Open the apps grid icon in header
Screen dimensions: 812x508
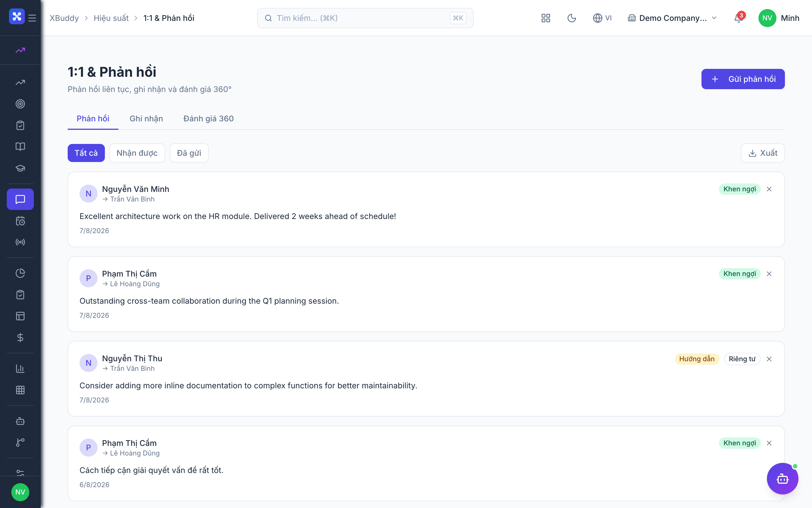click(x=546, y=18)
